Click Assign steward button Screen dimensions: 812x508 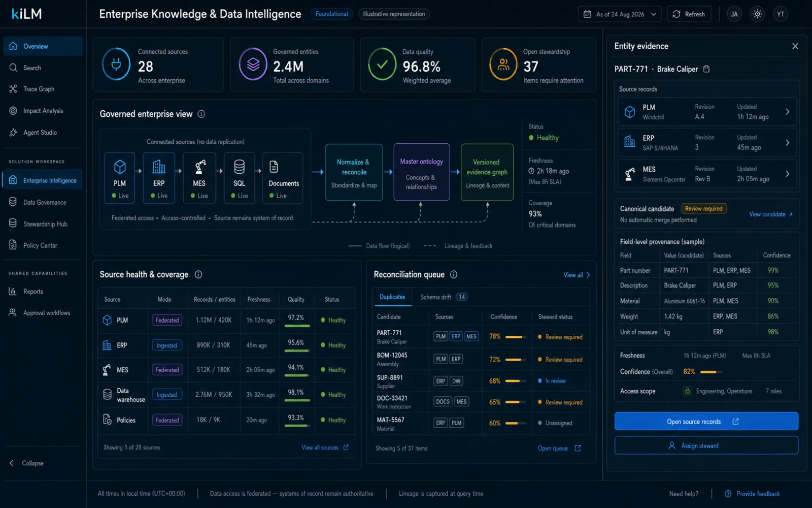pyautogui.click(x=706, y=446)
